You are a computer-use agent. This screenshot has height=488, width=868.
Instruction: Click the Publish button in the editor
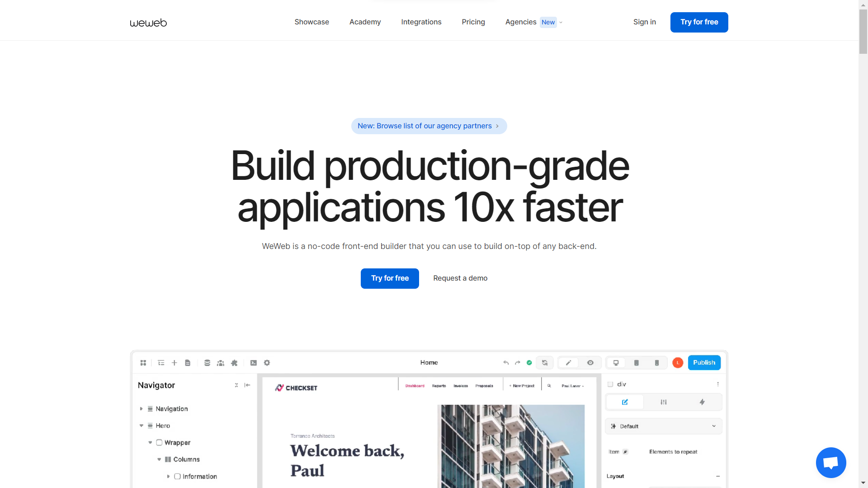tap(704, 362)
